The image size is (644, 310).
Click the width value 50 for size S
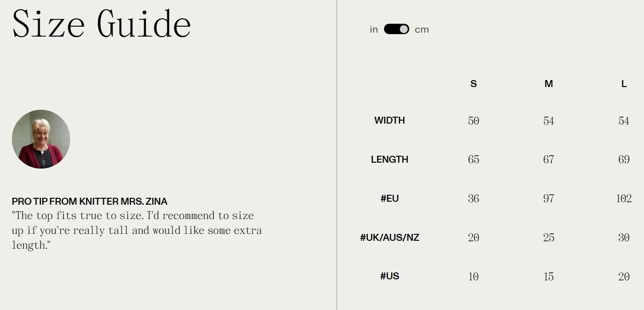coord(473,121)
